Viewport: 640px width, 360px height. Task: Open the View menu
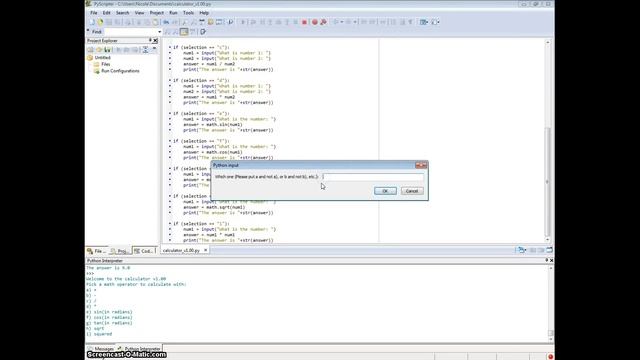tap(139, 13)
